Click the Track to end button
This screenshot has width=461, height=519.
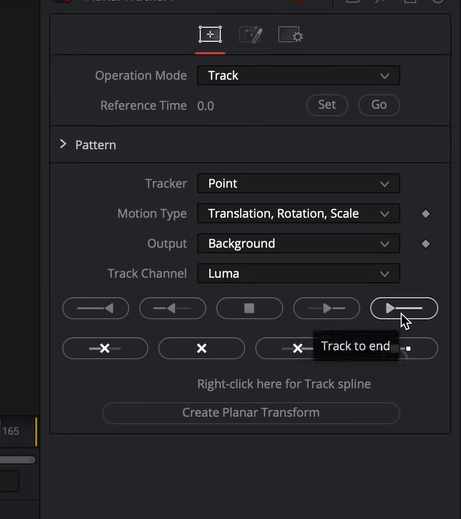click(x=404, y=308)
